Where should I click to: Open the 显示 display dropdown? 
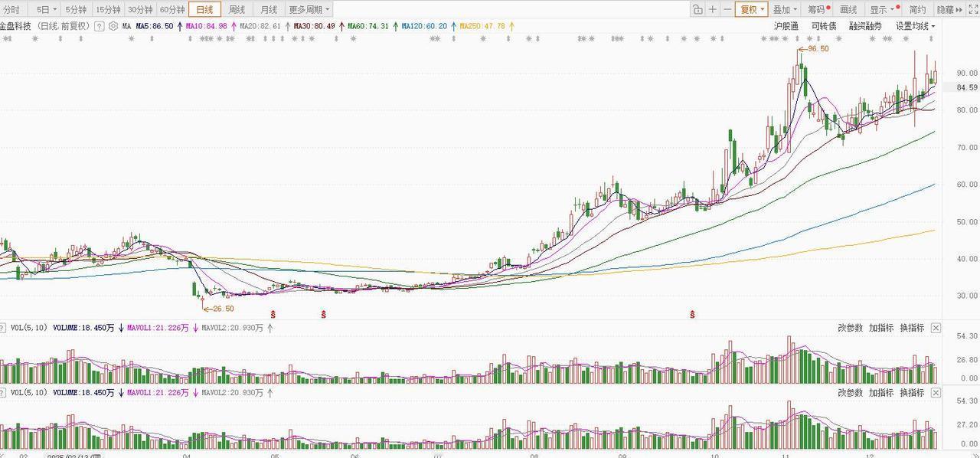[x=883, y=10]
